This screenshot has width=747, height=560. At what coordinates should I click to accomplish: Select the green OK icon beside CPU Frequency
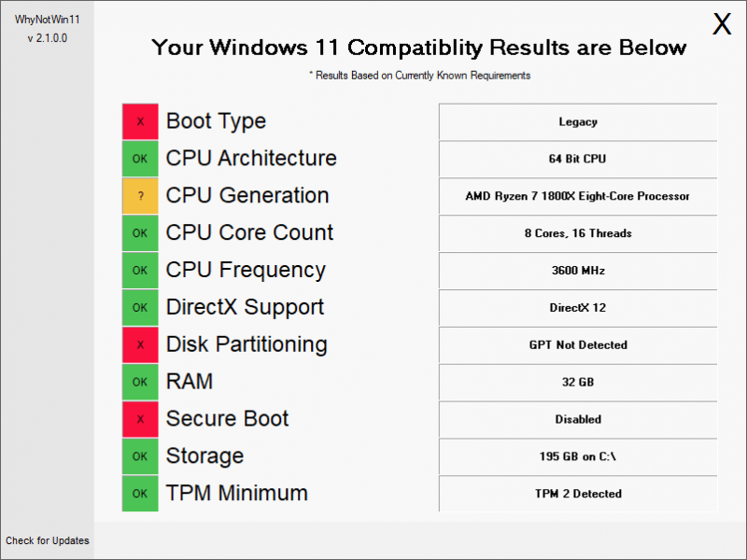pos(140,271)
